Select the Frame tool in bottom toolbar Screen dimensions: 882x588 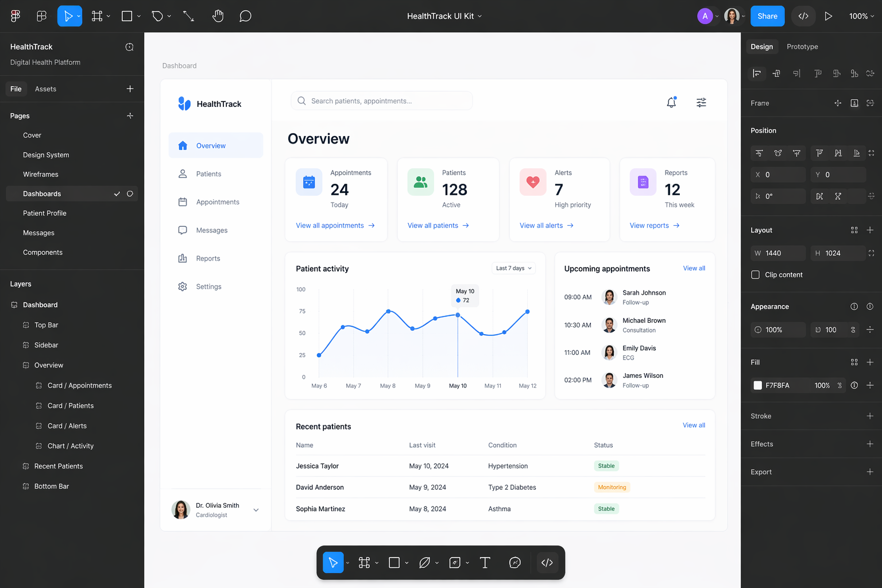[364, 563]
